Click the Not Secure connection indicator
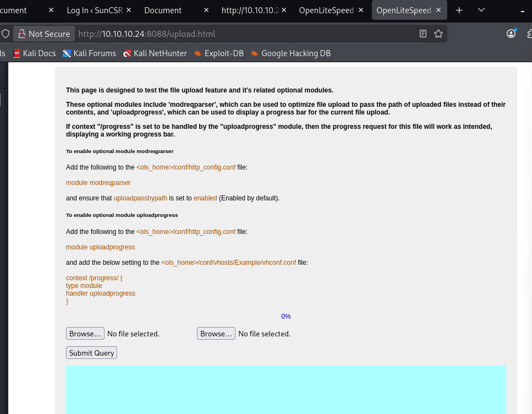 tap(43, 34)
